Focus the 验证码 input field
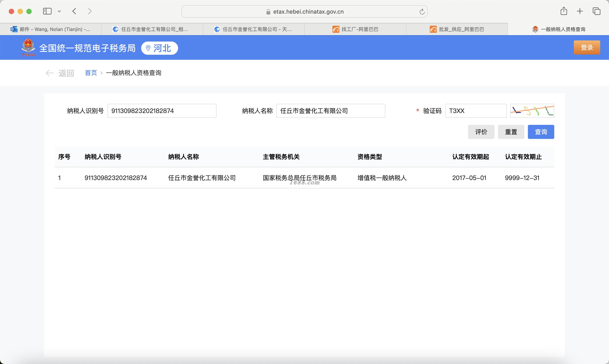Viewport: 609px width, 364px height. [x=476, y=111]
